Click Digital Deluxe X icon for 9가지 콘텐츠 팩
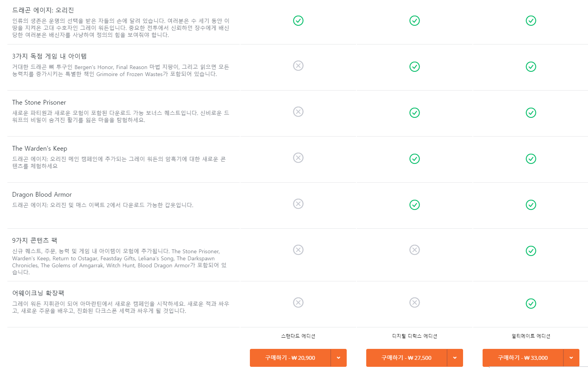Viewport: 588px width, 368px height. coord(415,250)
